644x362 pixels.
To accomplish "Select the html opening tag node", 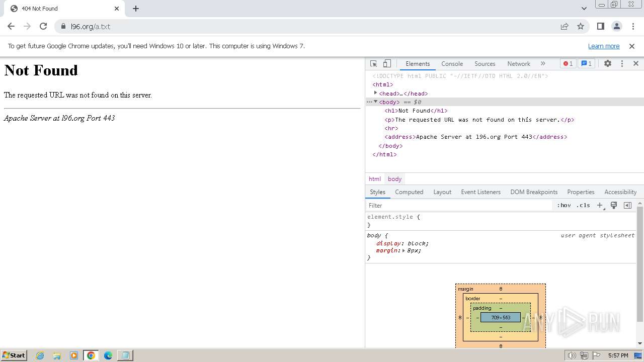I will click(383, 84).
